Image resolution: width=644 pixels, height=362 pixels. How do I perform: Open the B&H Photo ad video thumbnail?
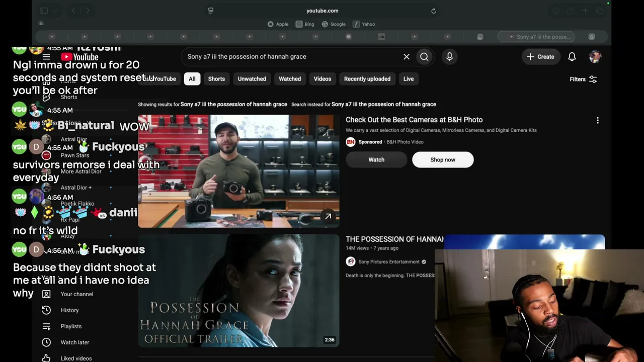[x=238, y=171]
